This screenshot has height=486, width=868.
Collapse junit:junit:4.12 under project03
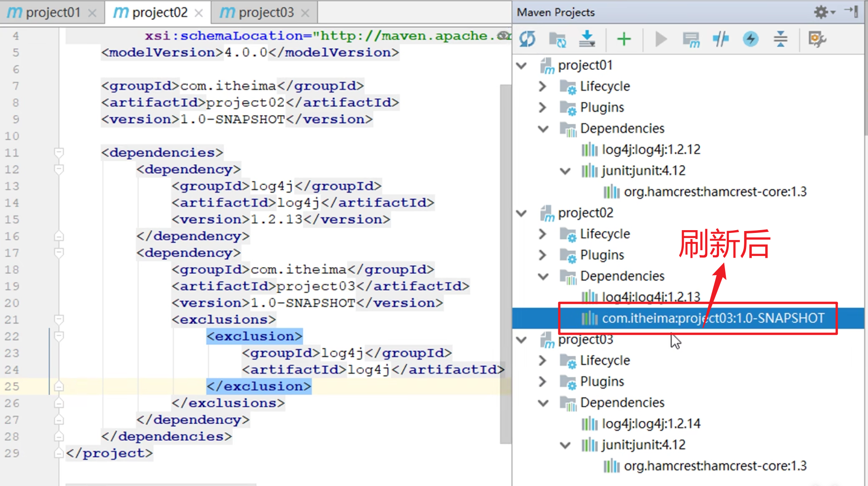(565, 445)
